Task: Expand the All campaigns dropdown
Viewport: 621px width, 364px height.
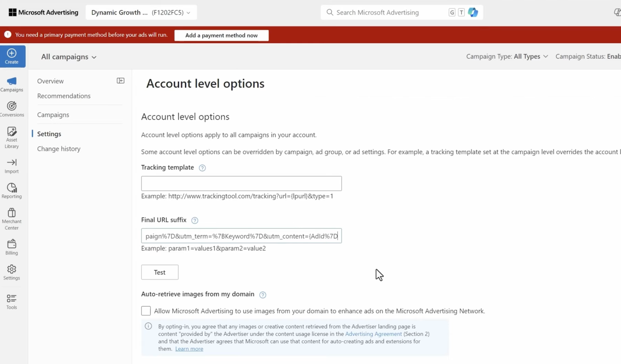Action: coord(69,57)
